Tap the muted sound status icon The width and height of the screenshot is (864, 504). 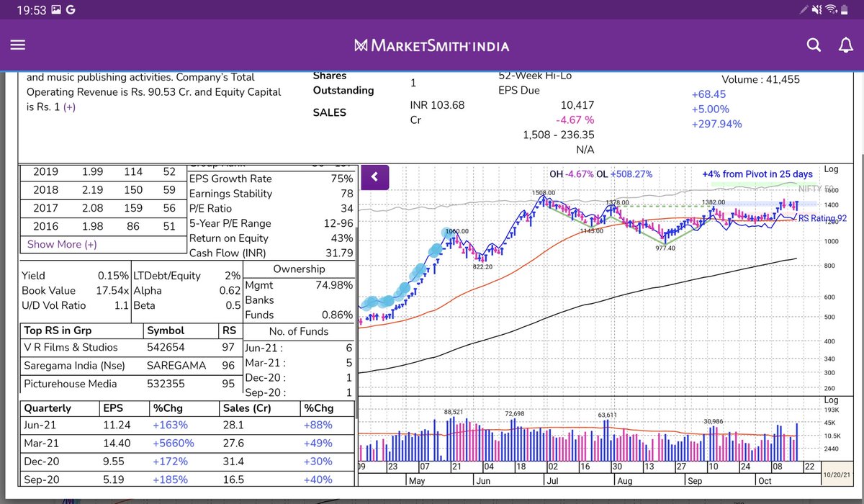[x=816, y=9]
